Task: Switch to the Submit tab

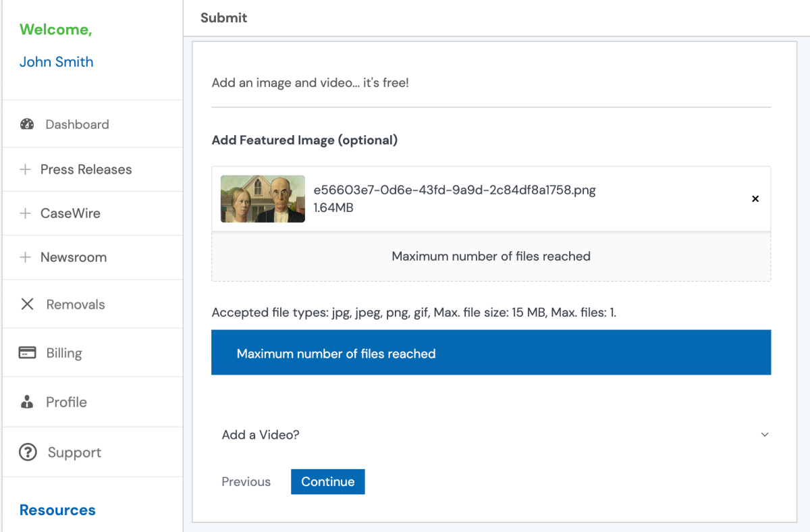Action: [x=223, y=18]
